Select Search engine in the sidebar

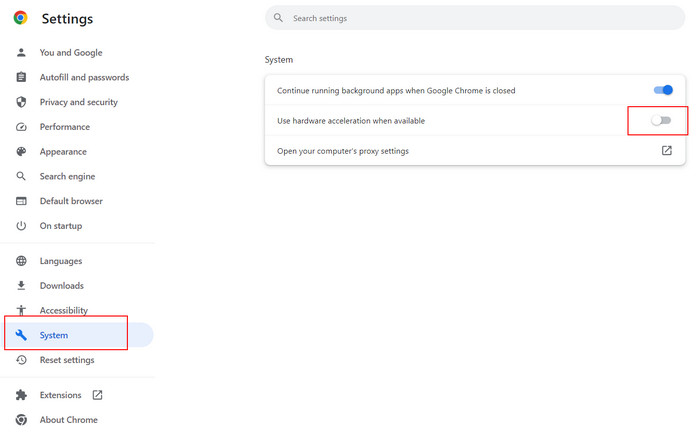[x=67, y=176]
